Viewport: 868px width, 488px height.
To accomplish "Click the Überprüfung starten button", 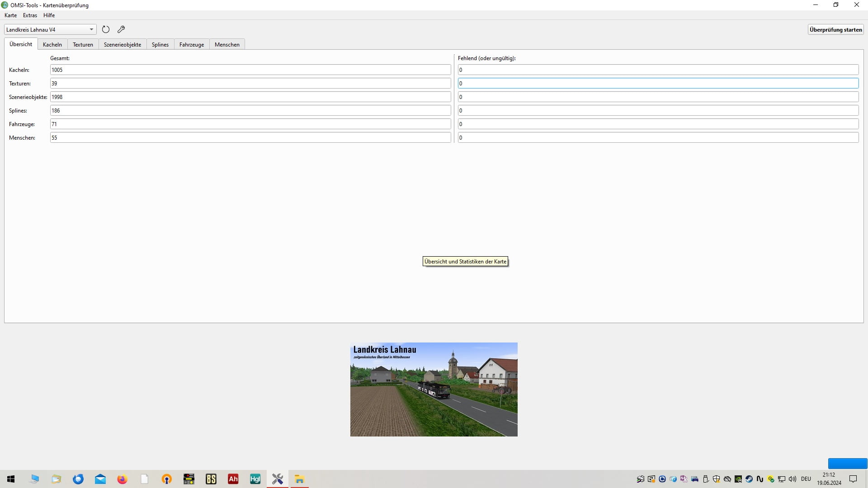I will click(835, 29).
